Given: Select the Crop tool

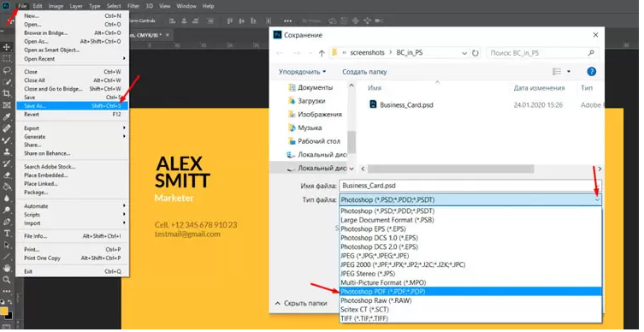Looking at the screenshot, I should point(7,93).
